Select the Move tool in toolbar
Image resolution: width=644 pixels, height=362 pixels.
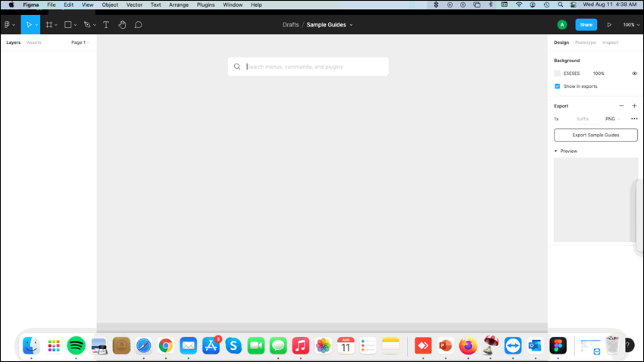29,25
